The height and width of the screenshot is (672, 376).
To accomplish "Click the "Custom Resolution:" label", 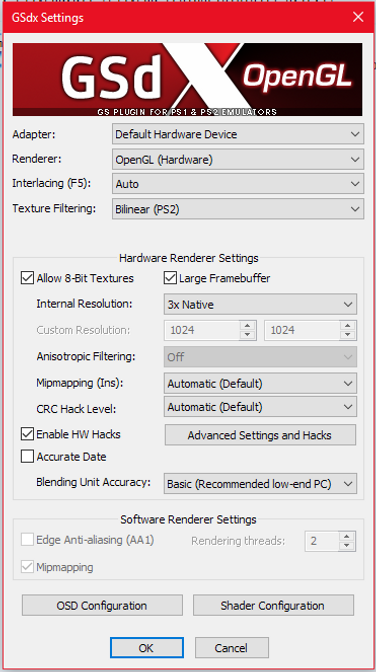I will 83,330.
